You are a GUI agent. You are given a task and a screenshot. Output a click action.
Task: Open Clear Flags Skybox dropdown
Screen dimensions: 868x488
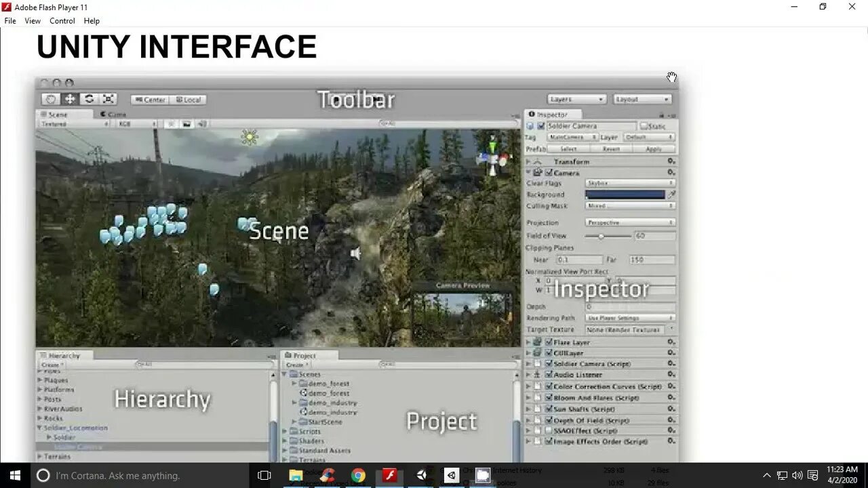(630, 183)
